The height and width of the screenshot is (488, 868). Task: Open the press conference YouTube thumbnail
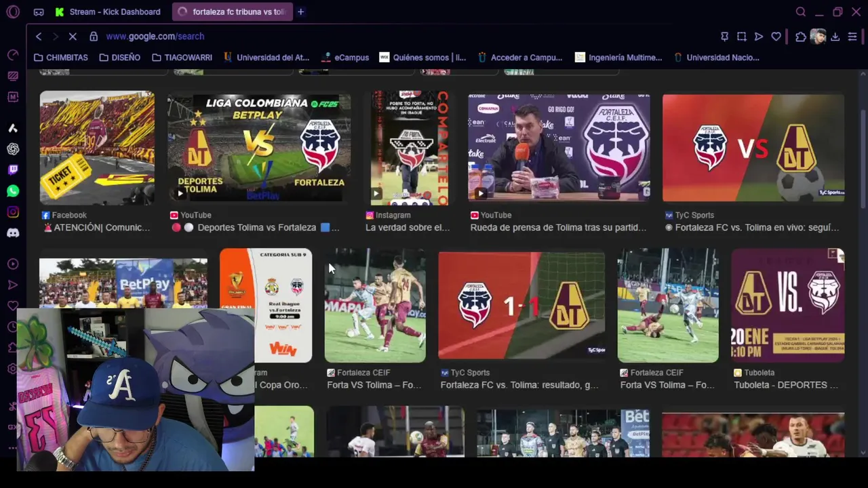click(559, 148)
